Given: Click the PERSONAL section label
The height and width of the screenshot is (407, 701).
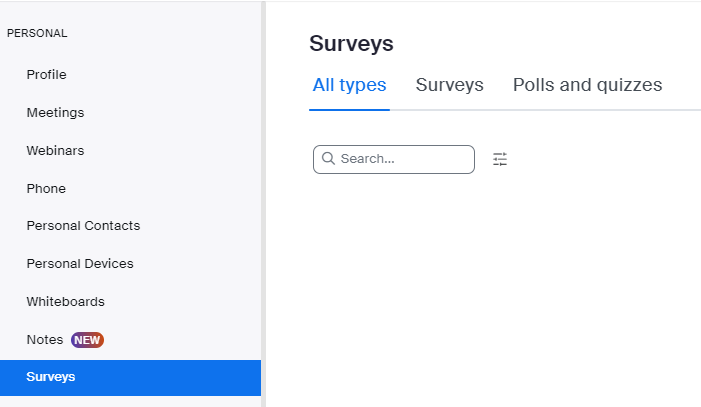Looking at the screenshot, I should (37, 33).
